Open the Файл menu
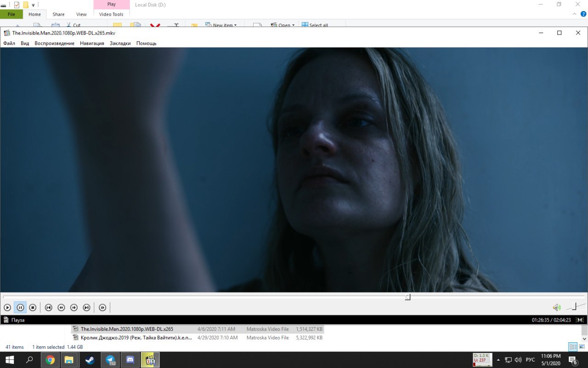588x368 pixels. point(9,43)
